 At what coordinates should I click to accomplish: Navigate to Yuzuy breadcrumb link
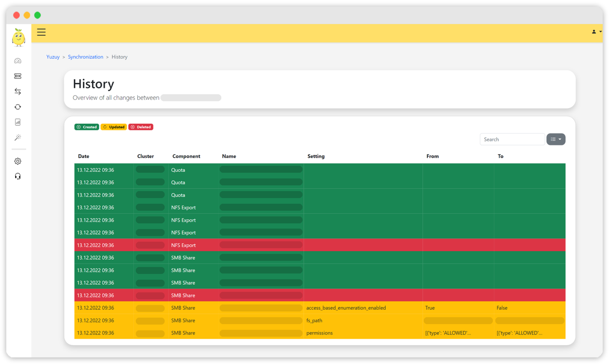click(x=53, y=57)
